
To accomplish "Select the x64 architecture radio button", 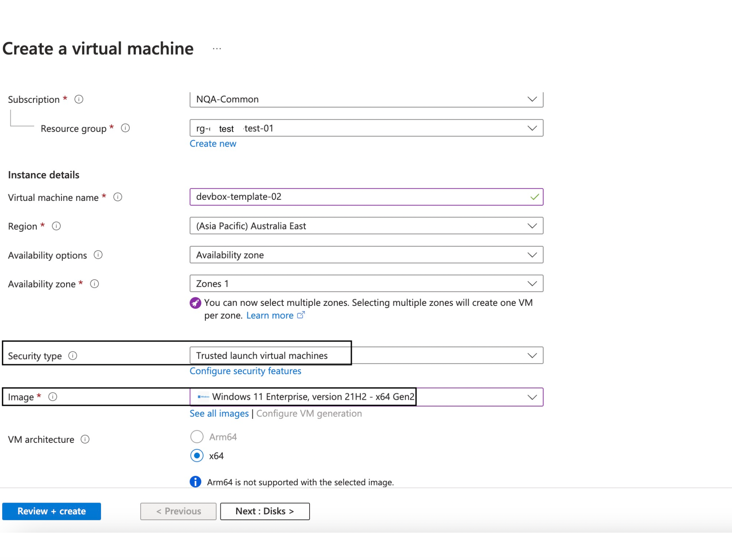I will click(197, 456).
